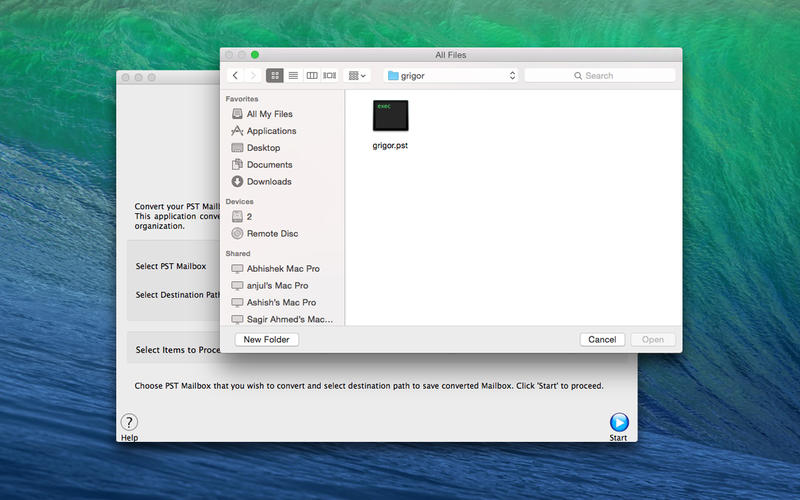Select anjul's Mac Pro shared computer
Viewport: 800px width, 500px height.
pos(278,285)
